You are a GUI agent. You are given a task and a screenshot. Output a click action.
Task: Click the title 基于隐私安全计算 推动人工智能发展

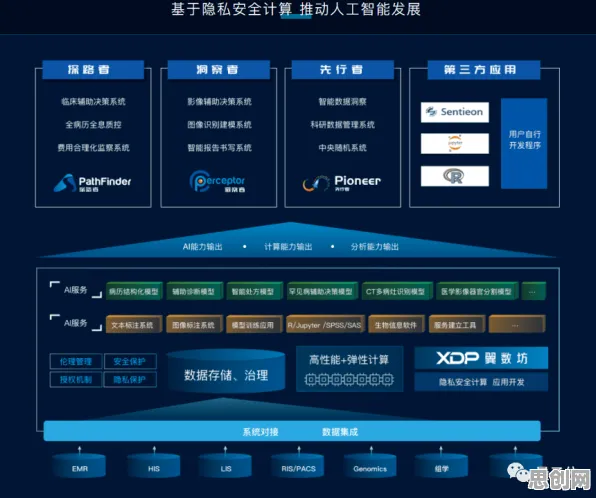(296, 9)
